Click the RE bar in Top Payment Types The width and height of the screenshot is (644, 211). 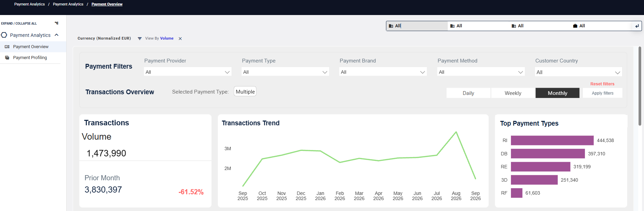[x=541, y=167]
